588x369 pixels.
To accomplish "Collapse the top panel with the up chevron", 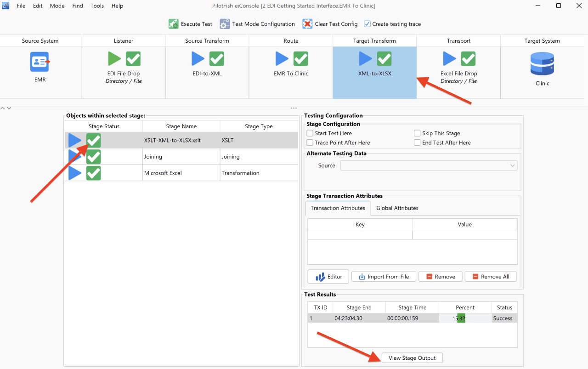I will coord(3,108).
